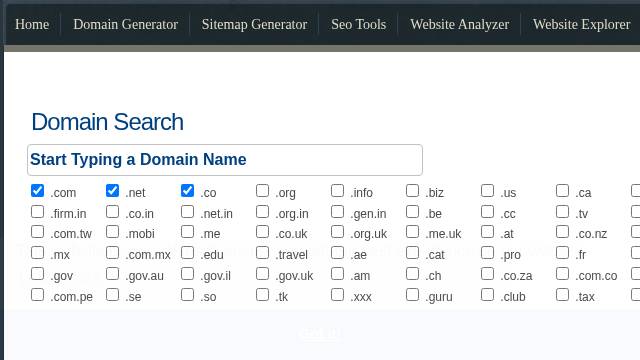The height and width of the screenshot is (360, 640).
Task: Enable the .ch checkbox
Action: pyautogui.click(x=413, y=273)
